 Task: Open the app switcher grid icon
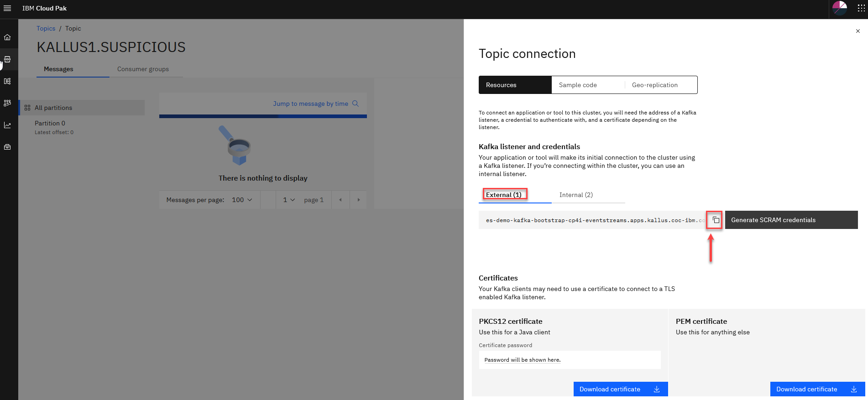pos(861,8)
